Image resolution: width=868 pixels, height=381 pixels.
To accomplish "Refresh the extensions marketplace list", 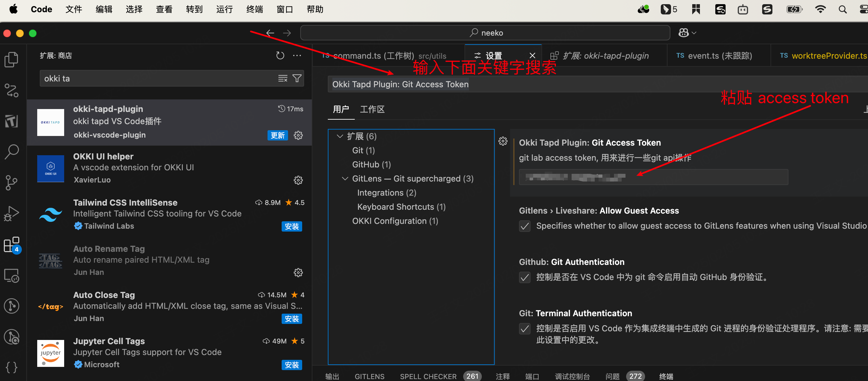I will click(280, 55).
